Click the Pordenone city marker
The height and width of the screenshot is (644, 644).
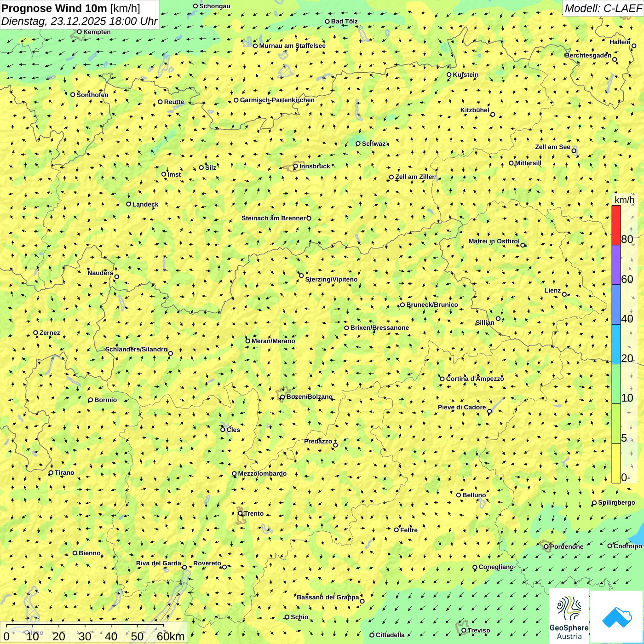546,546
